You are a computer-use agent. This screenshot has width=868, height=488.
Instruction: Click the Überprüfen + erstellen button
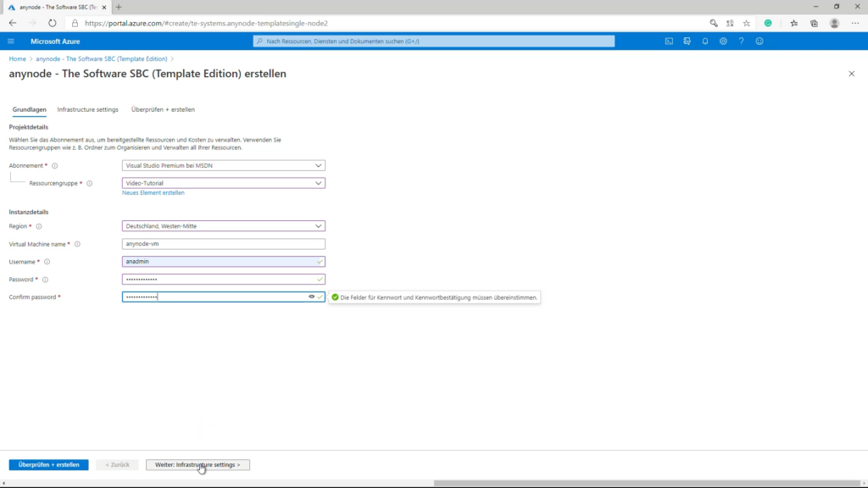[48, 465]
